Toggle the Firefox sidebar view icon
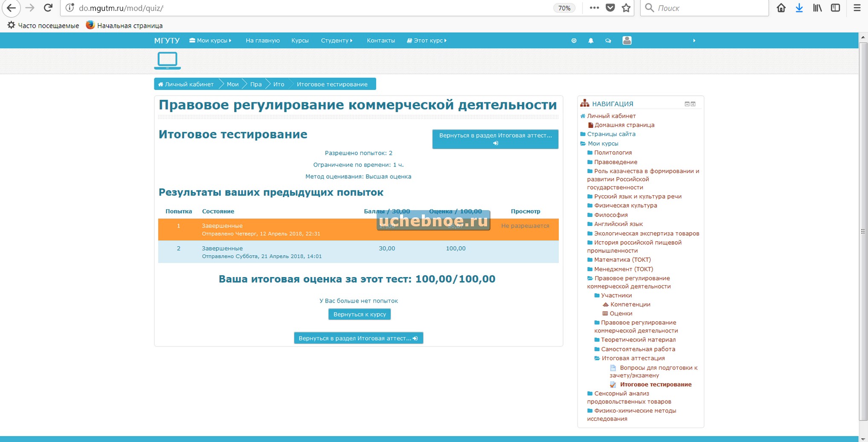This screenshot has width=868, height=442. [835, 8]
